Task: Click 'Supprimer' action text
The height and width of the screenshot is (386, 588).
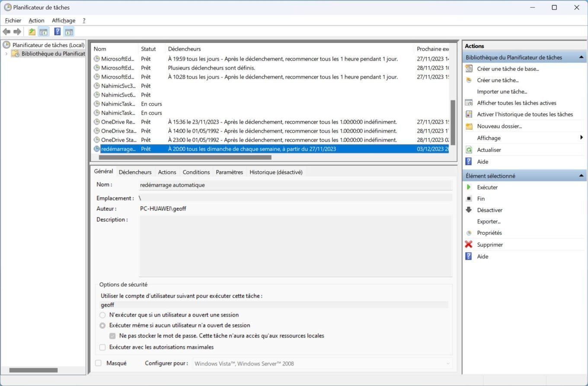Action: click(x=490, y=245)
